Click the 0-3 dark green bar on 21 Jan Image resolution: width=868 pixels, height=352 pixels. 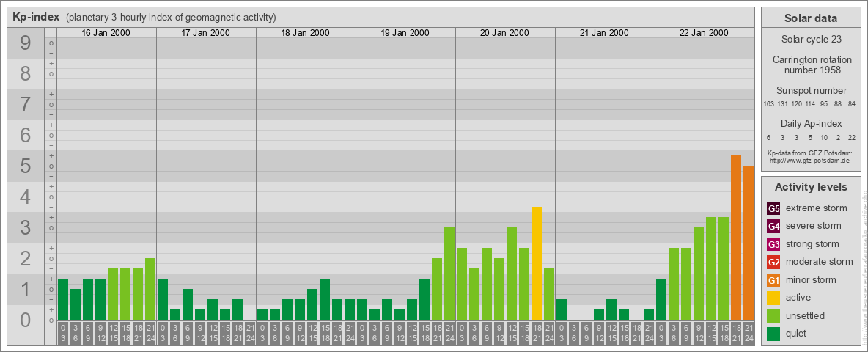click(562, 310)
